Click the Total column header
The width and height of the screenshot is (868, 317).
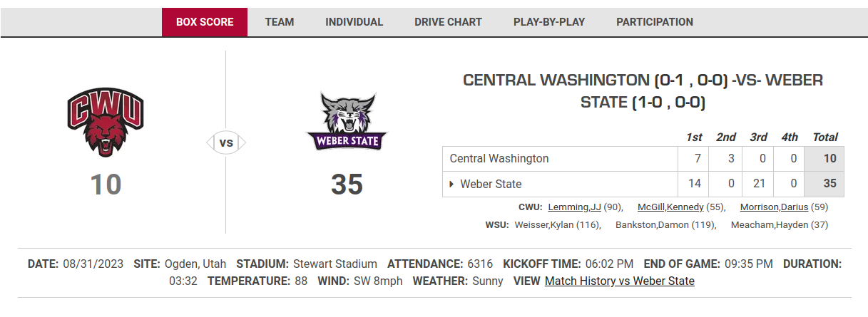pyautogui.click(x=825, y=137)
